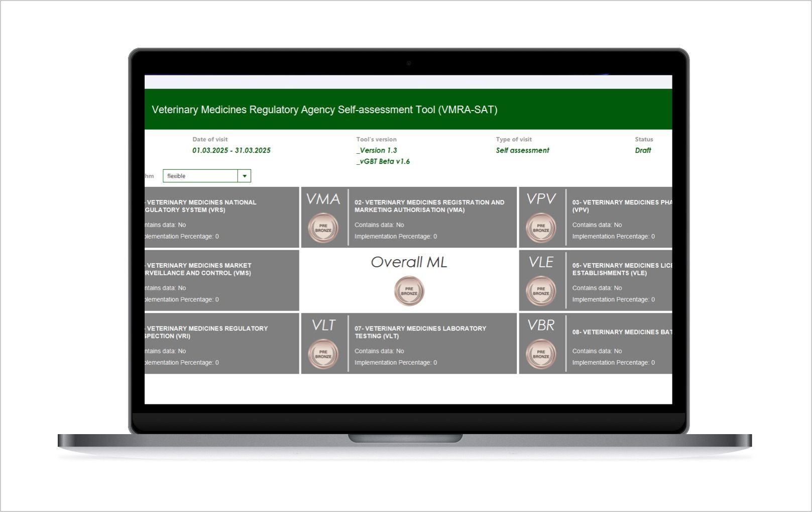Screen dimensions: 812x512
Task: Click the Status label
Action: pyautogui.click(x=644, y=139)
